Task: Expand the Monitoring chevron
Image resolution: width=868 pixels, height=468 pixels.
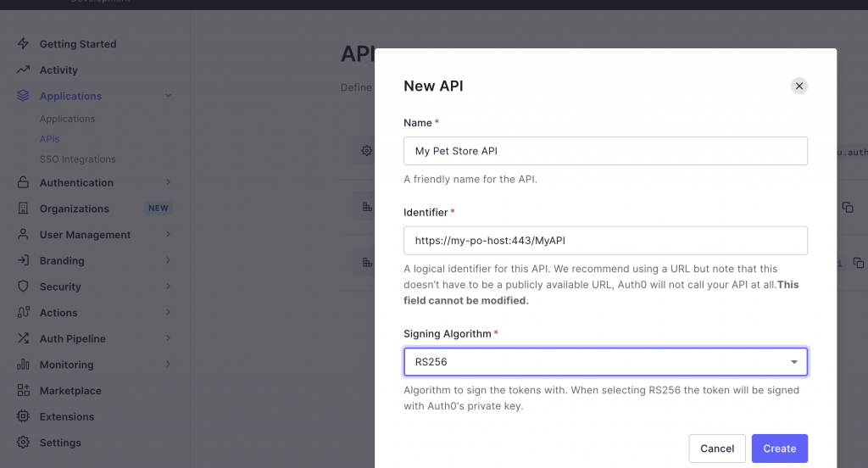Action: click(168, 364)
